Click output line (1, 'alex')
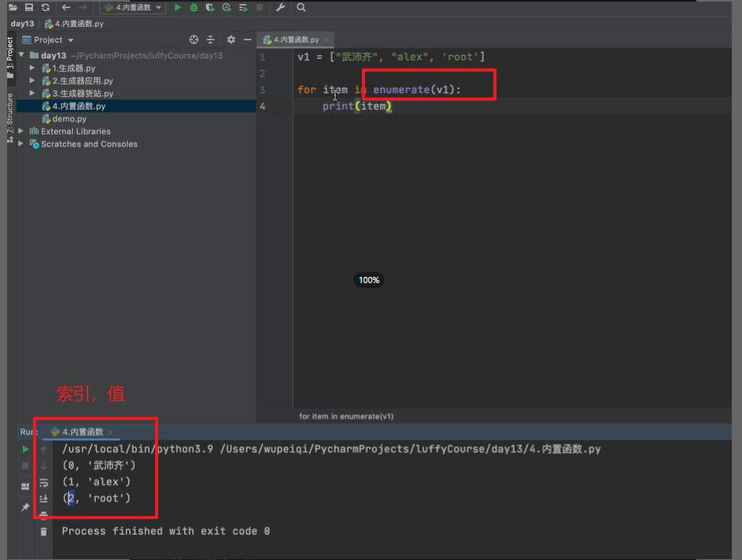This screenshot has width=742, height=560. [x=96, y=482]
